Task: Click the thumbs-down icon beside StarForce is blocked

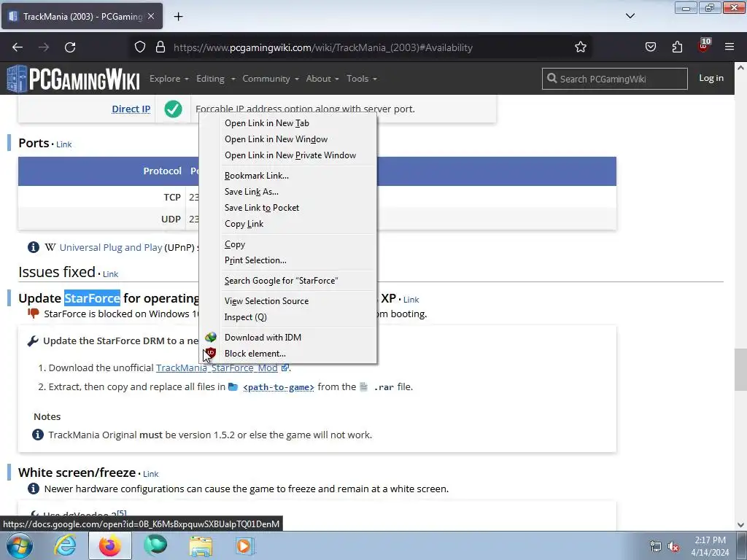Action: tap(34, 314)
